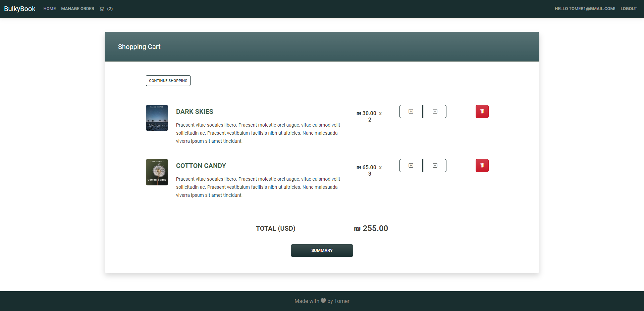
Task: Click the cart item count (2)
Action: [109, 9]
